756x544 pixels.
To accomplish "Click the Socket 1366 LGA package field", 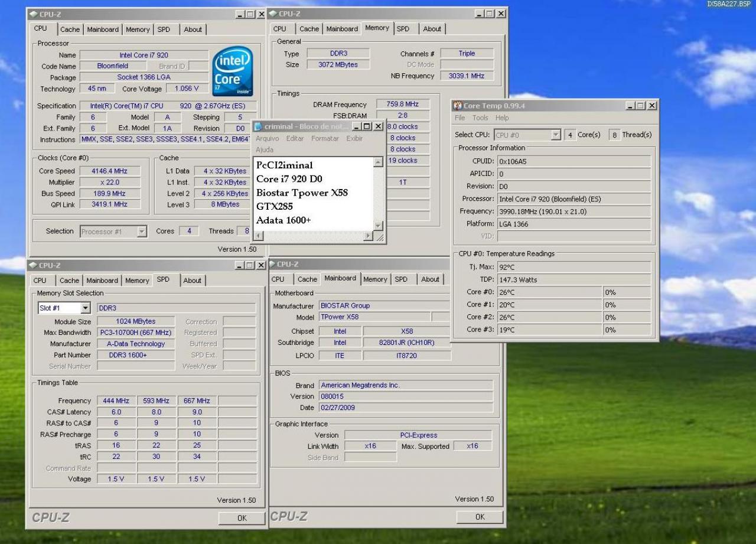I will (x=144, y=77).
